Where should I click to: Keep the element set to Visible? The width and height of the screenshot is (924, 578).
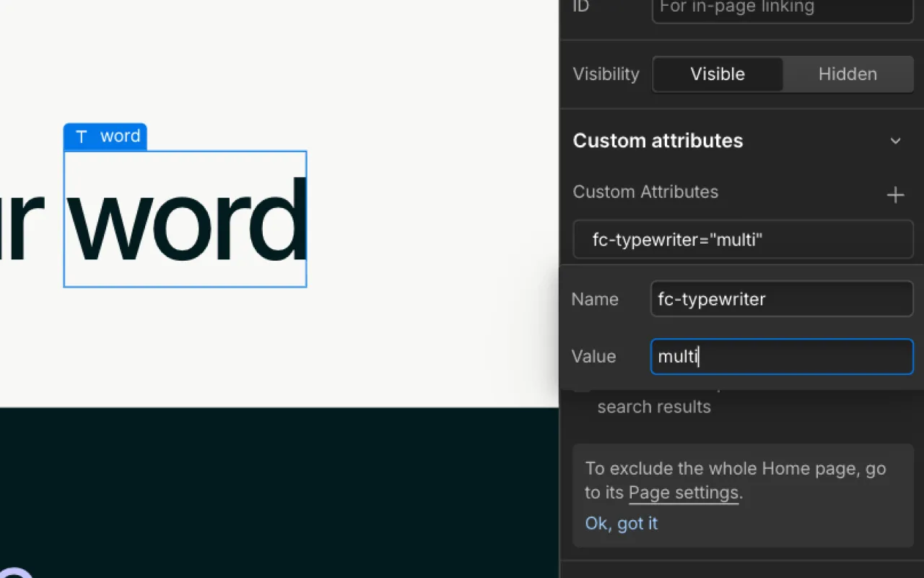tap(717, 74)
